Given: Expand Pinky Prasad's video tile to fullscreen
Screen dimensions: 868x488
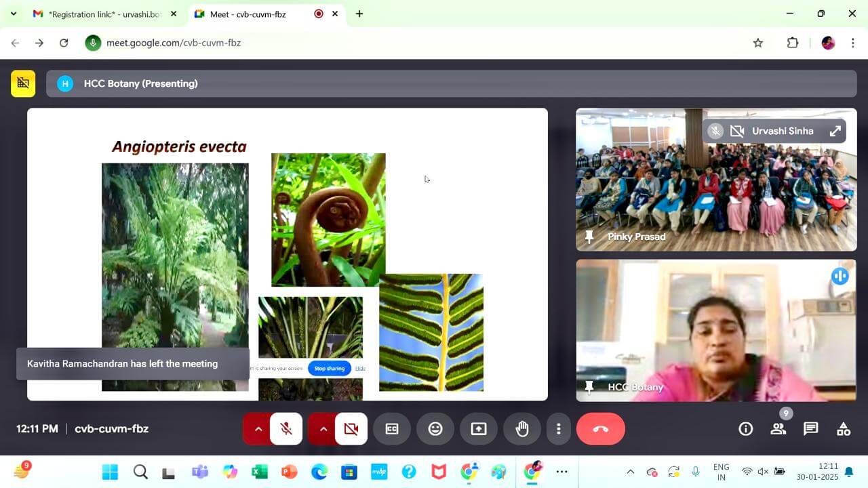Looking at the screenshot, I should 835,131.
